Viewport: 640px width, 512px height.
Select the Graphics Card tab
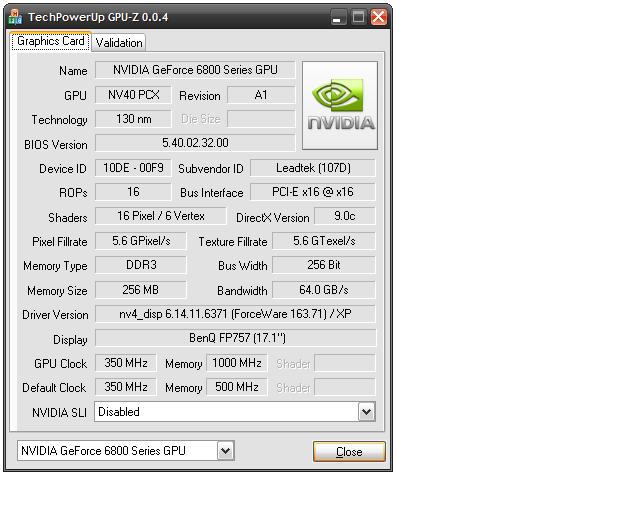tap(51, 41)
